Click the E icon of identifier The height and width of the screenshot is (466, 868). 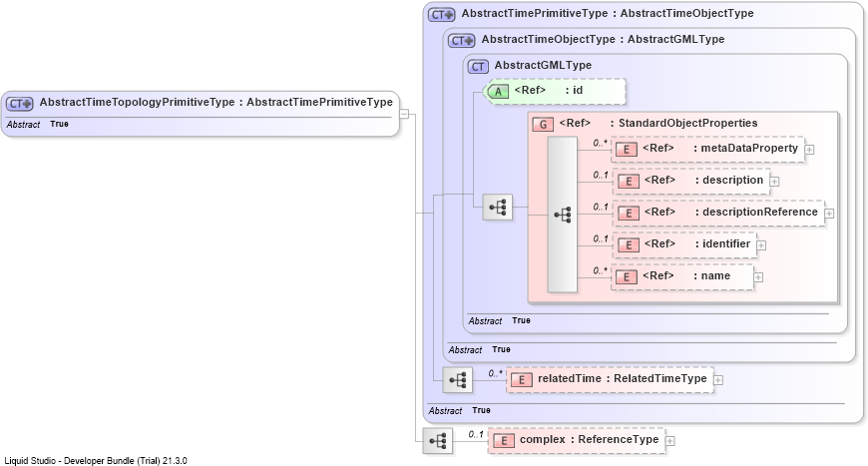pyautogui.click(x=629, y=245)
